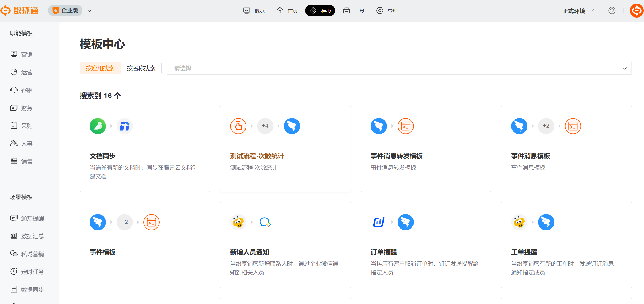Open the 事件消息模板 template title
The image size is (644, 304).
531,156
